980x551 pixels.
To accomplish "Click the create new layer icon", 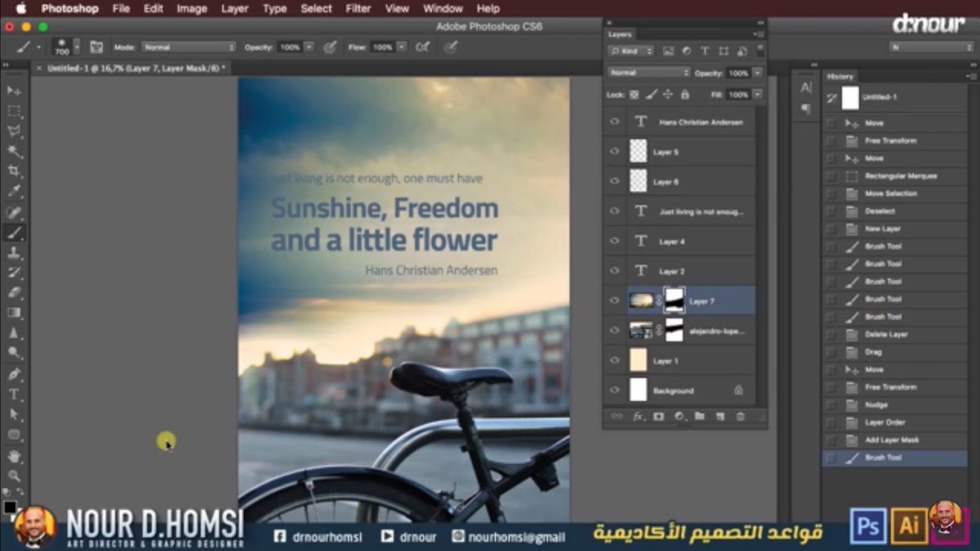I will pyautogui.click(x=720, y=416).
